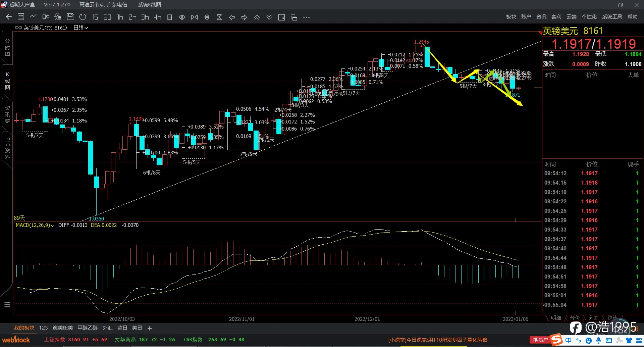644x347 pixels.
Task: Click the 上证指数 3160.91 status entry
Action: (x=76, y=340)
